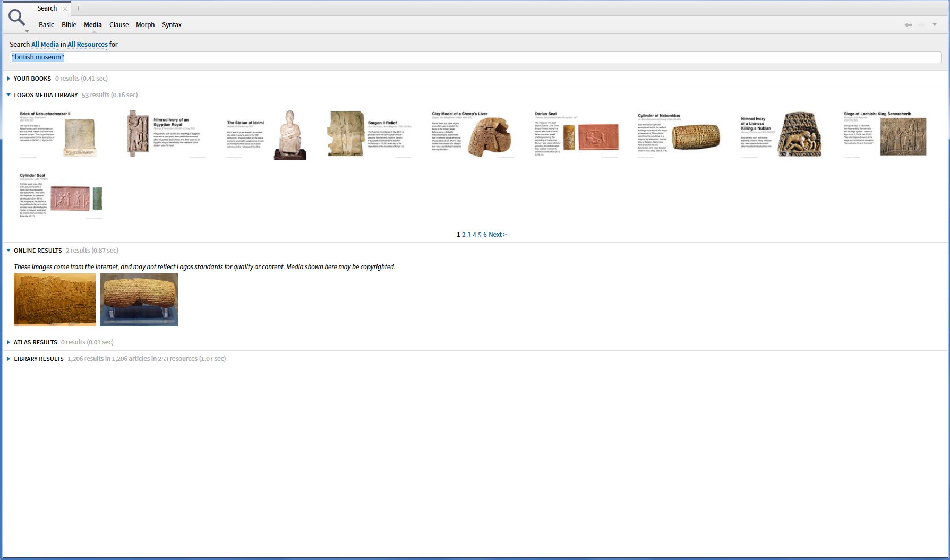Click the LIBRARY RESULTS heading text
Viewport: 950px width, 560px height.
(39, 359)
